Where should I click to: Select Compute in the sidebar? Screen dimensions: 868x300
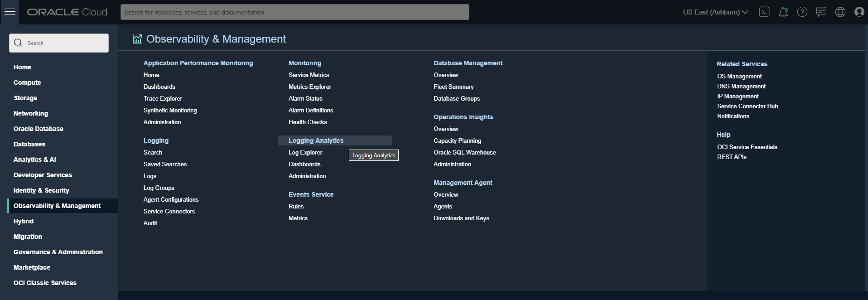pos(27,82)
